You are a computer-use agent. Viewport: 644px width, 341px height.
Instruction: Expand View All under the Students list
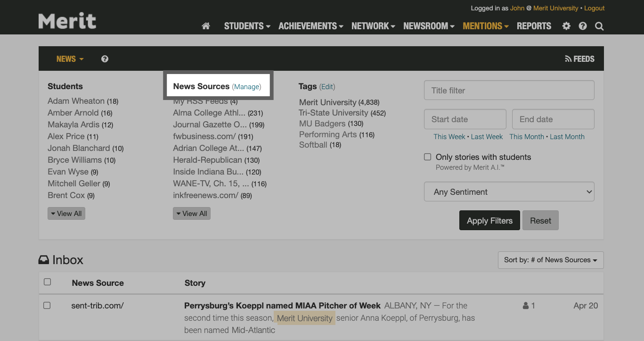(66, 213)
